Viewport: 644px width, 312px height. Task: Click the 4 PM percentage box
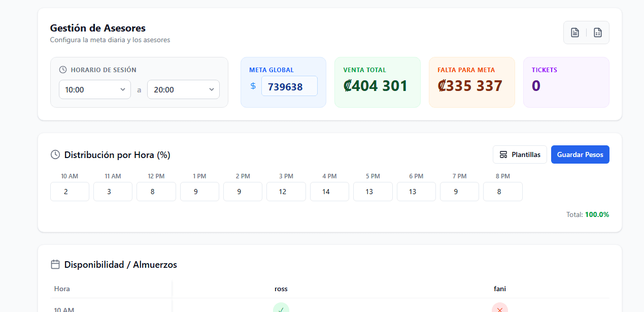(329, 192)
